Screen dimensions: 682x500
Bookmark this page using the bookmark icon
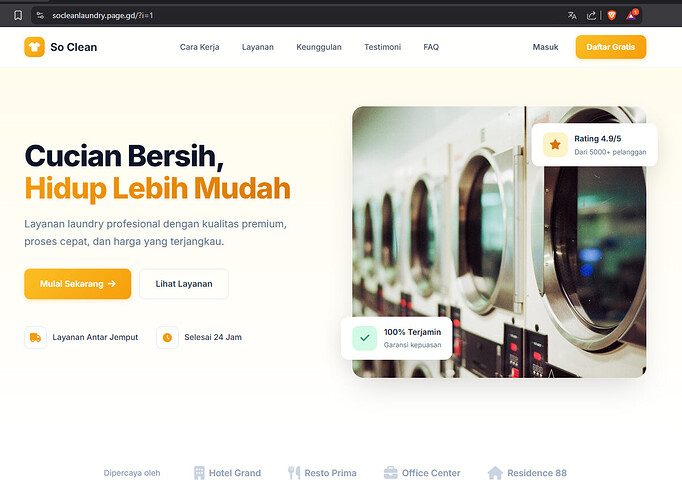coord(18,16)
